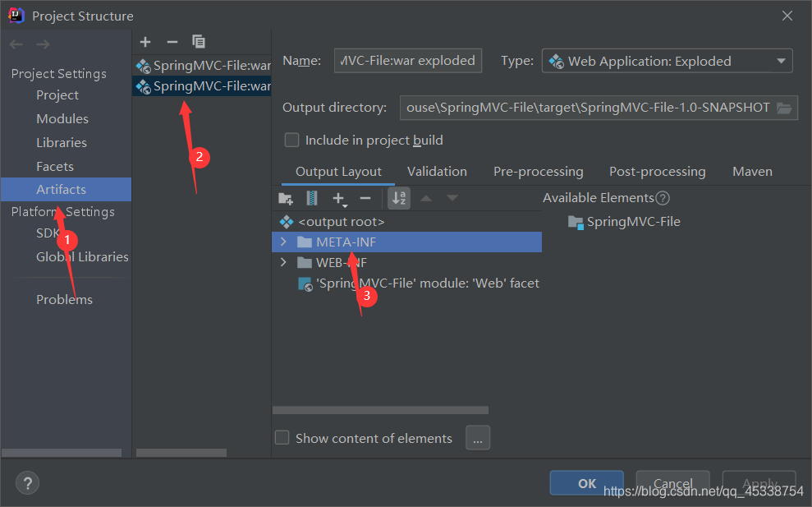The width and height of the screenshot is (812, 507).
Task: Select the WEB-INF folder row
Action: [406, 262]
